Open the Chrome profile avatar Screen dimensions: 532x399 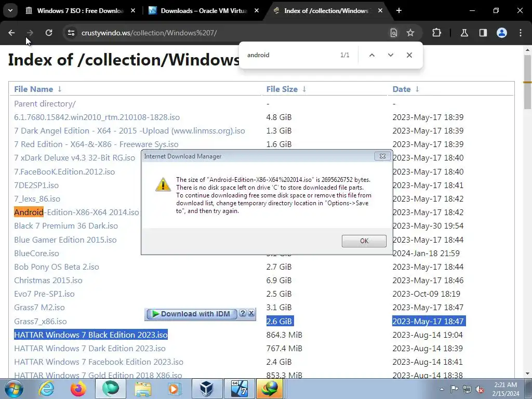[x=502, y=33]
